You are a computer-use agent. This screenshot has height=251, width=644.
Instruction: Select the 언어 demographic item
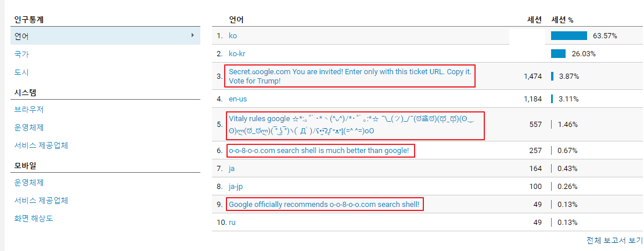tap(105, 36)
